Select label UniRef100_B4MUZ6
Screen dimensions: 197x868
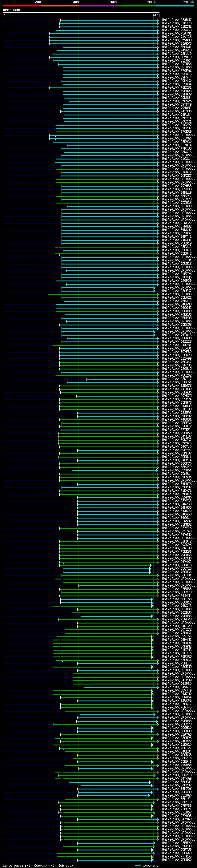[x=177, y=484]
